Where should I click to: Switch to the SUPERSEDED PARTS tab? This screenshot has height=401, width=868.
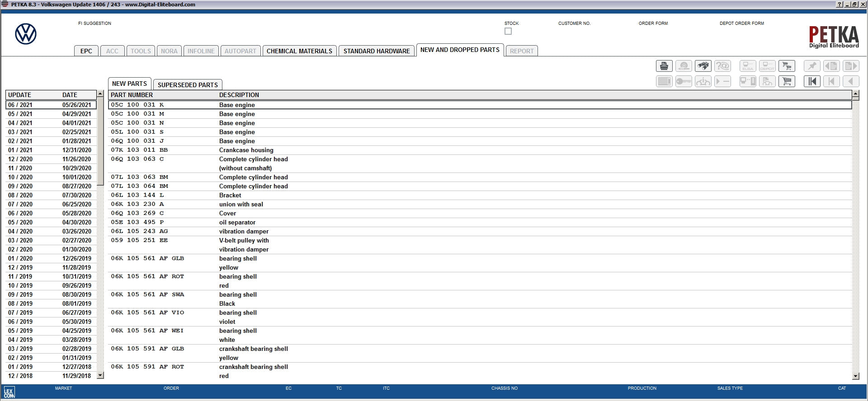(x=188, y=85)
